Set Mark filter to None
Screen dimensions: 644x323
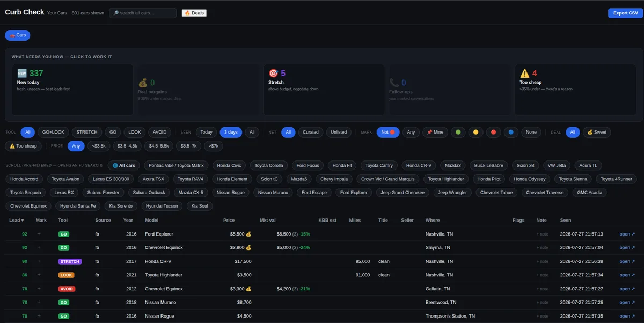pyautogui.click(x=531, y=132)
